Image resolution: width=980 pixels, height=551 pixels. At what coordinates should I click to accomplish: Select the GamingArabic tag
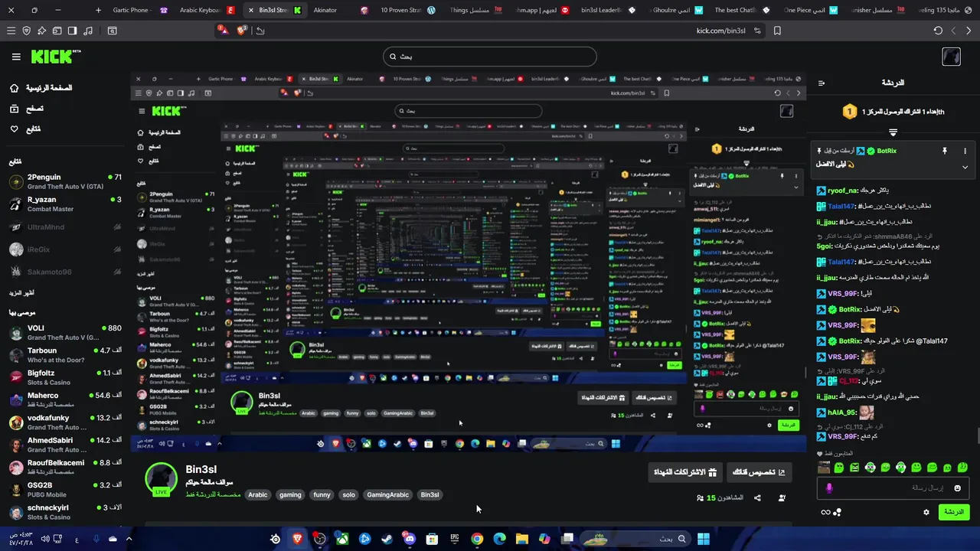(387, 494)
